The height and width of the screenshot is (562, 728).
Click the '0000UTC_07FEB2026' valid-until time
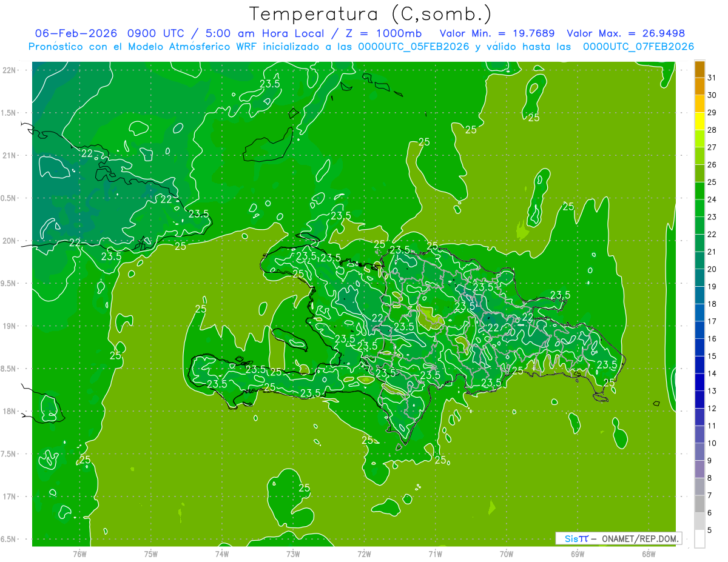[x=638, y=47]
